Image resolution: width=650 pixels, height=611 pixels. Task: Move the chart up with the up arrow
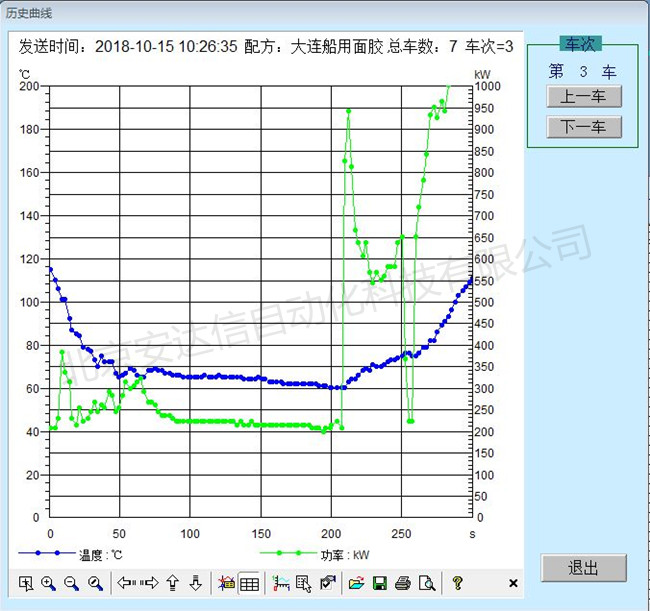point(173,583)
